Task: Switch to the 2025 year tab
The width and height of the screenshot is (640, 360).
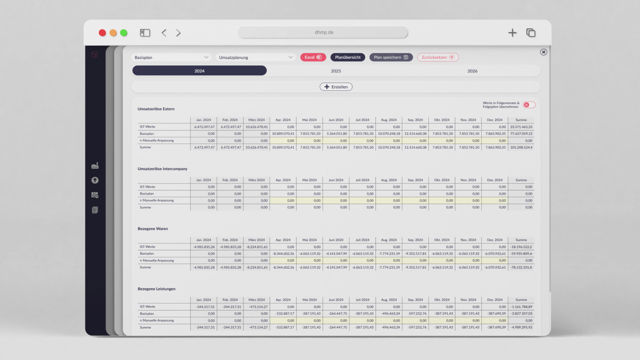Action: [336, 71]
